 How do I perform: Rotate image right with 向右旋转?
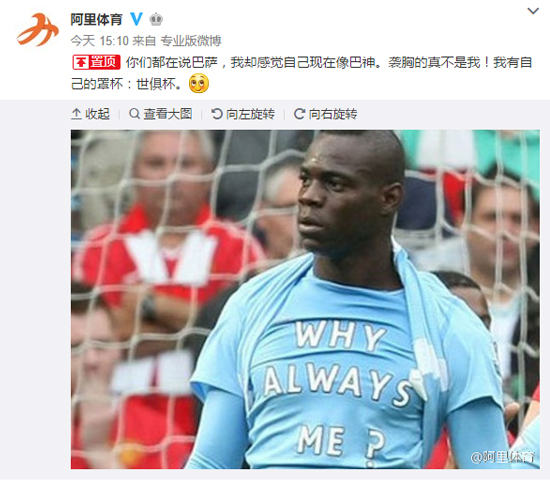[326, 114]
